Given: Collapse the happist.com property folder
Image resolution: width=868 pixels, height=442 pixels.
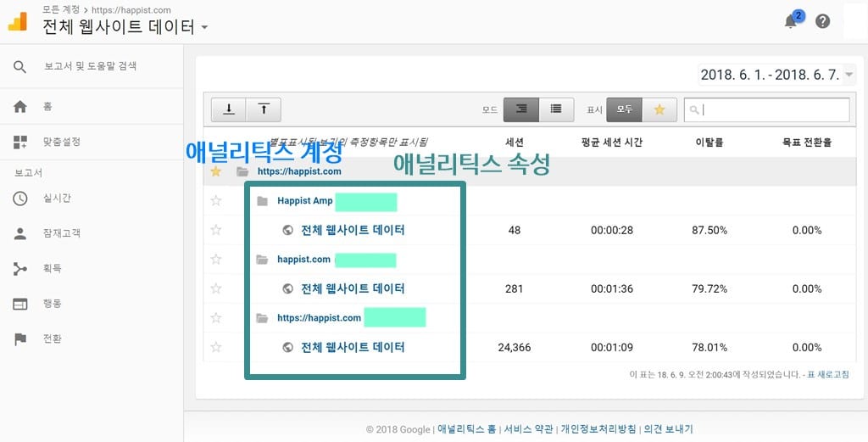Looking at the screenshot, I should pyautogui.click(x=263, y=260).
